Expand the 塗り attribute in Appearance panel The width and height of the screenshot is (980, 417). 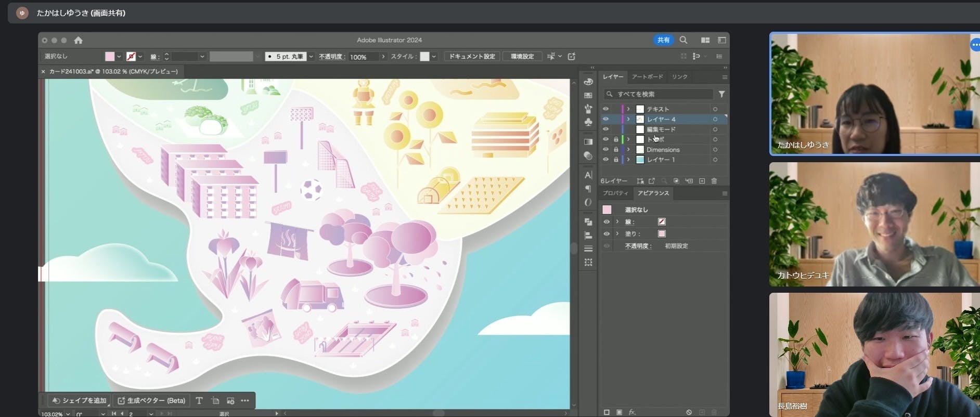pos(617,234)
